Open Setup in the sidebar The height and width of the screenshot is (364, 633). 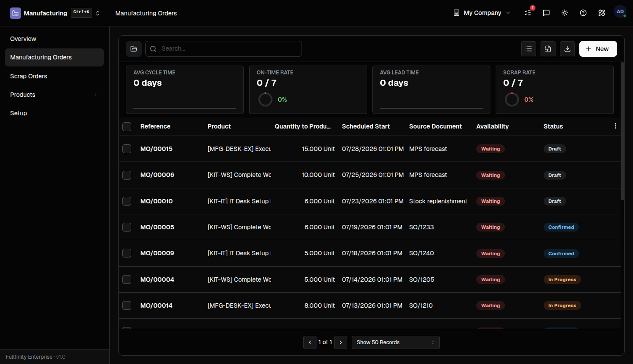(54, 113)
